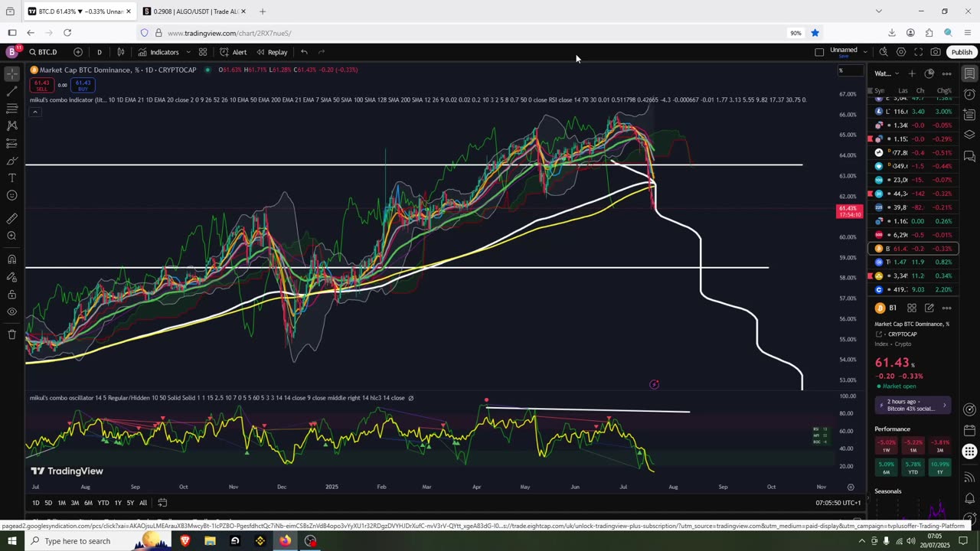The width and height of the screenshot is (980, 551).
Task: Select the 1D time range
Action: coord(36,503)
